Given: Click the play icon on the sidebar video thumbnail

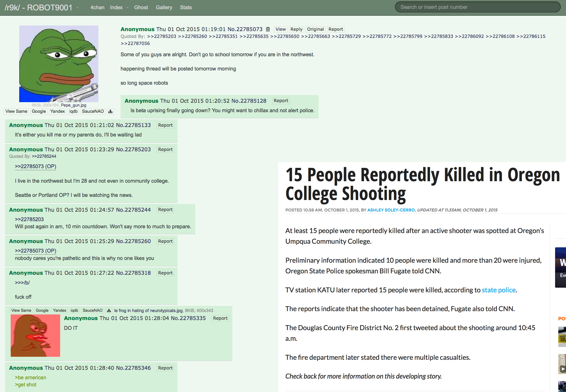Looking at the screenshot, I should coord(562,369).
